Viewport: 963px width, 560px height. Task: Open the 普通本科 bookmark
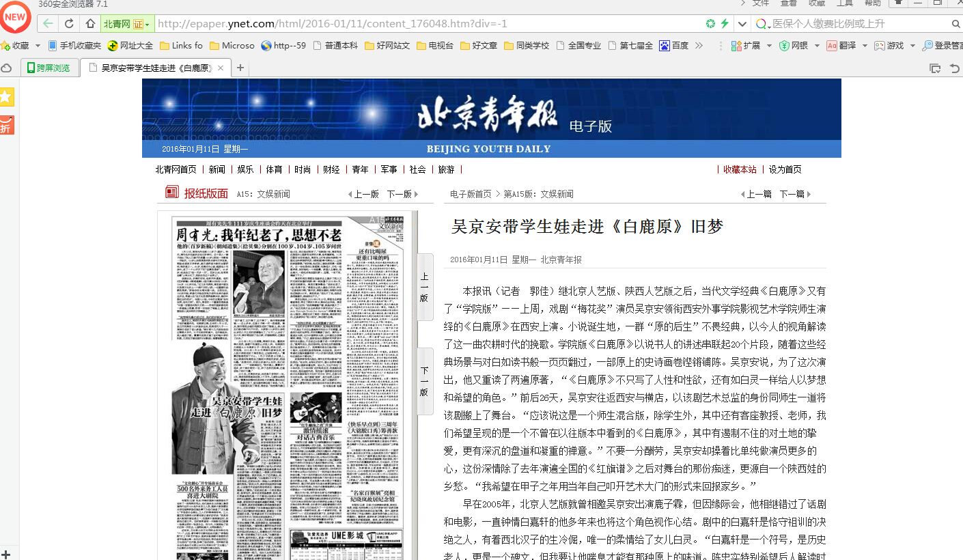coord(335,46)
